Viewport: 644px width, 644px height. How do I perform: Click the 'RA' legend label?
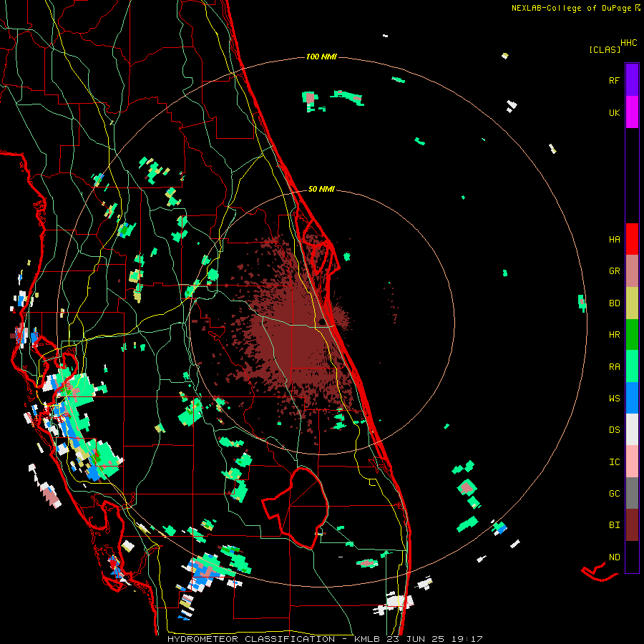click(614, 367)
